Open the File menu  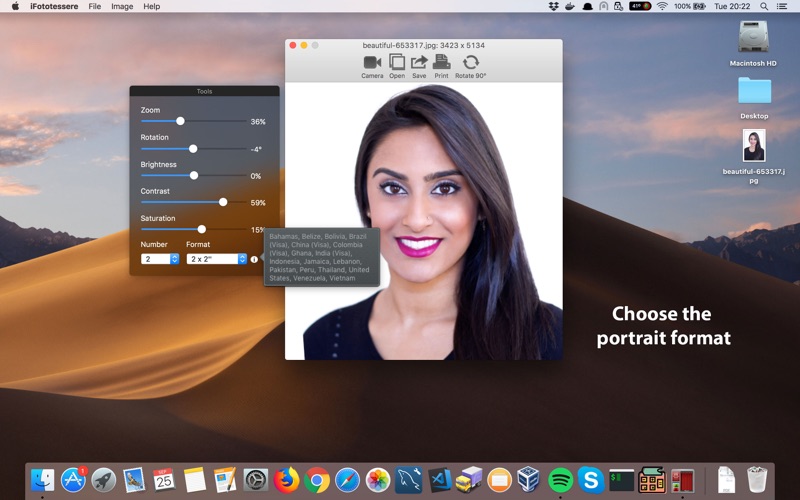[x=94, y=6]
